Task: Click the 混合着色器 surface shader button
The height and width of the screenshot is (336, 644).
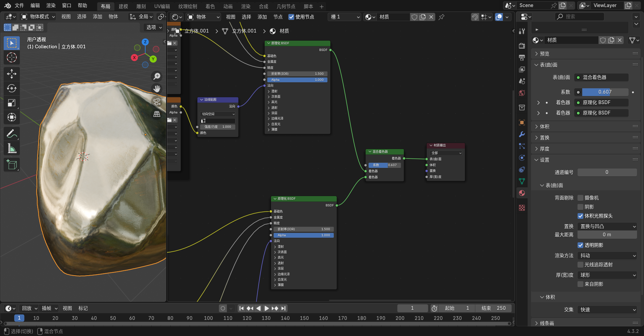Action: [x=601, y=77]
